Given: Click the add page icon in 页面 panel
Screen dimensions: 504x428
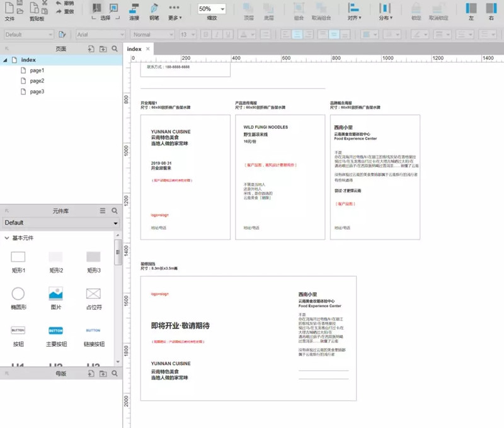Looking at the screenshot, I should (x=91, y=48).
